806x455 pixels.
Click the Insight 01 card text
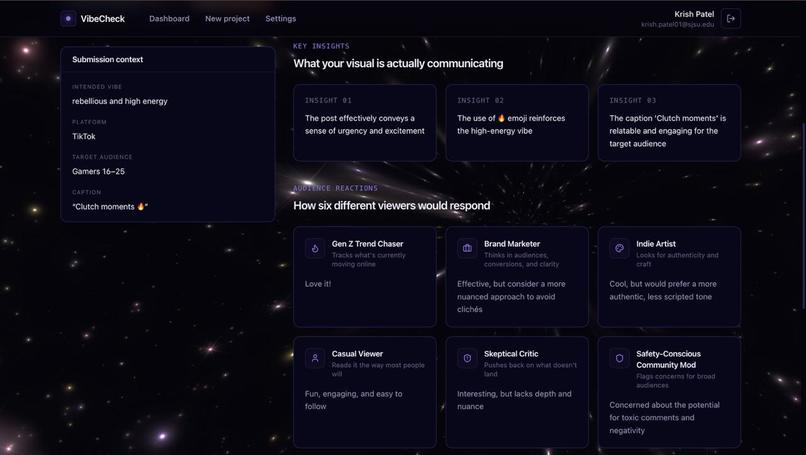[x=364, y=124]
